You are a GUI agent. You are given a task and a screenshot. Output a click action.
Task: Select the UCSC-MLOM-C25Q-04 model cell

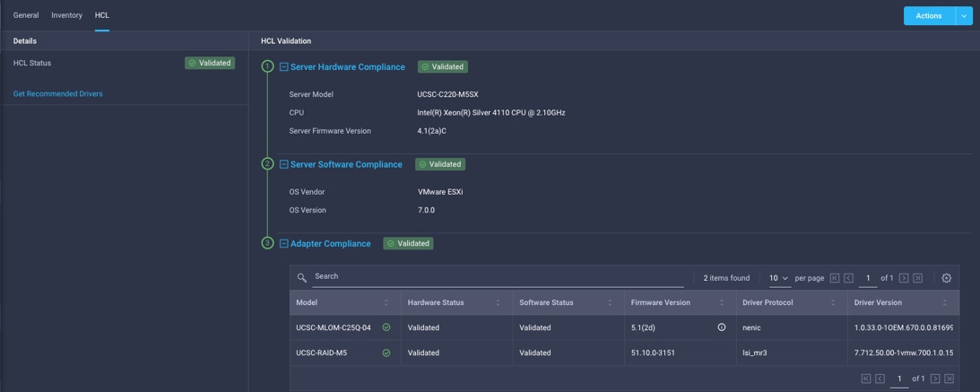pos(345,327)
